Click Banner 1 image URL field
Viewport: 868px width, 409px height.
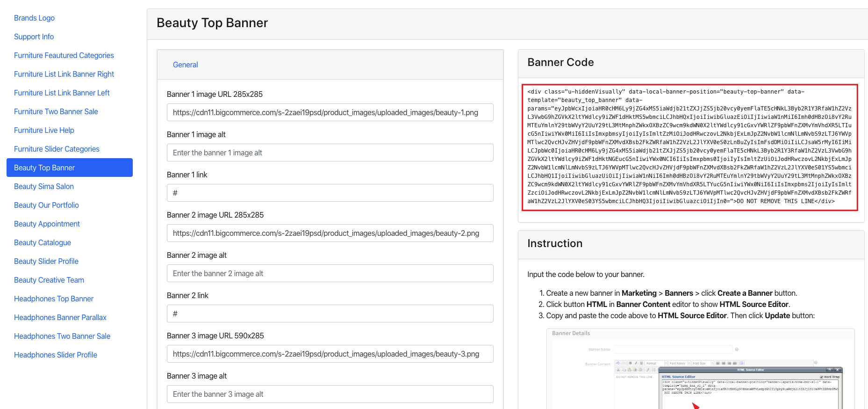pos(330,112)
